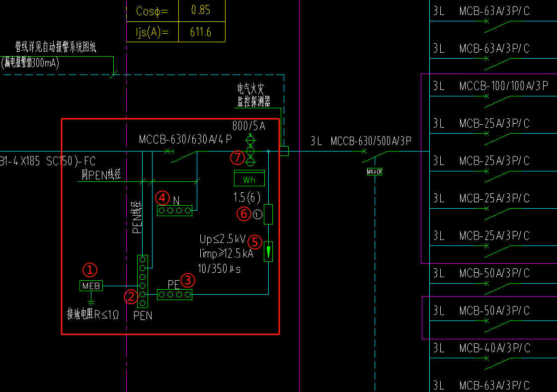Click the 'MCB-40A/3P/C' circuit label
This screenshot has height=392, width=557.
494,348
